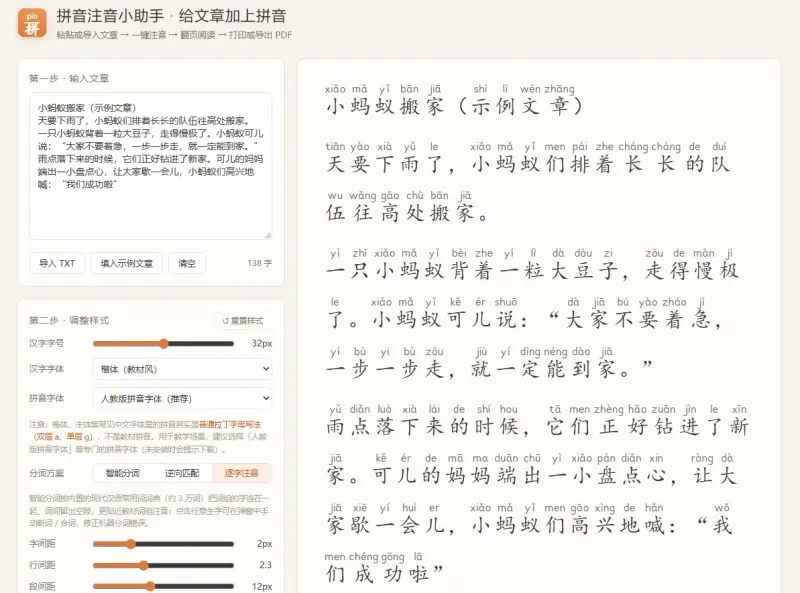The width and height of the screenshot is (800, 593).
Task: Click the character 候 in the preview
Action: 509,427
